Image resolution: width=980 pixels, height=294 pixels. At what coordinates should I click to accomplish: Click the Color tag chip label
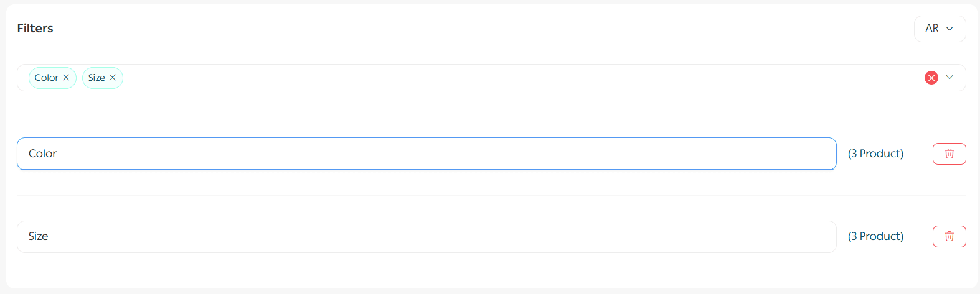[x=47, y=78]
